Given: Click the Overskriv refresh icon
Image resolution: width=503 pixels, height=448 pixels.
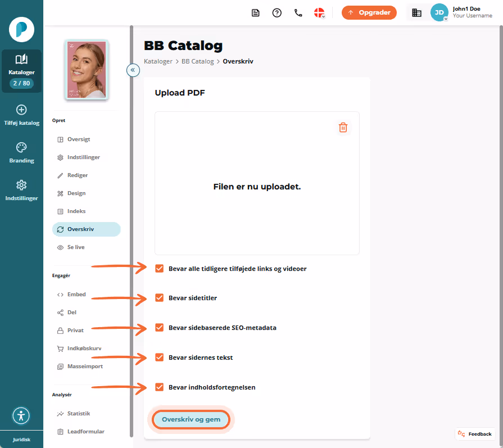Looking at the screenshot, I should [x=60, y=229].
